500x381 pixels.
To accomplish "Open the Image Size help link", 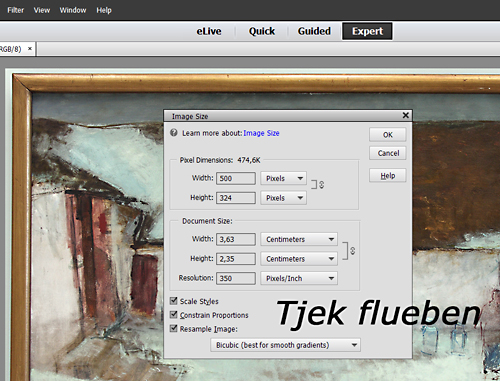I will coord(261,133).
